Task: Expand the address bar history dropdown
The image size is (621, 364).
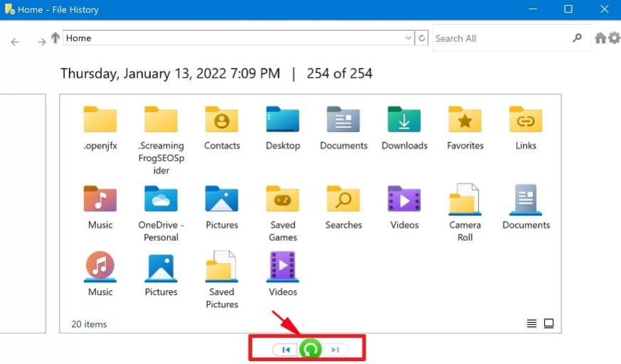Action: tap(408, 38)
